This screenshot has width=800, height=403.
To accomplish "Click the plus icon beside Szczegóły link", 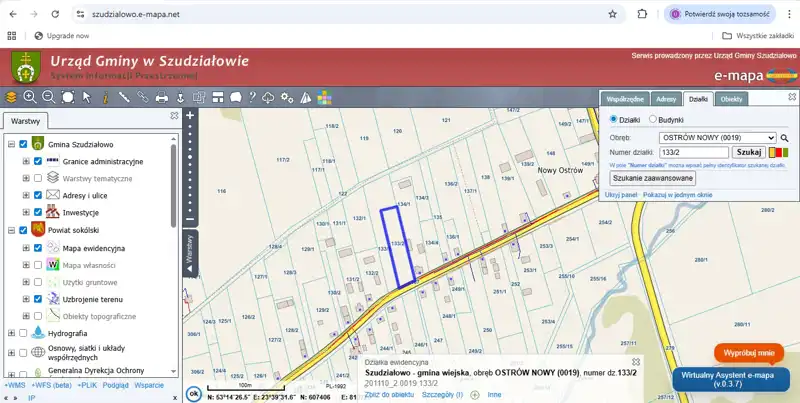I will click(x=475, y=395).
